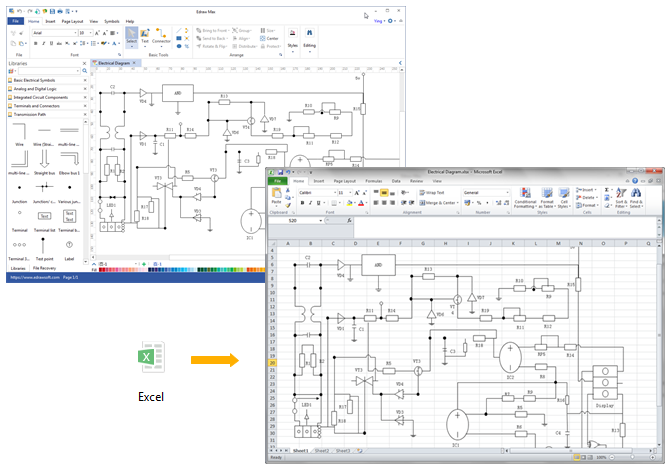Click the Find & Select binoculars icon
Screen dimensions: 669x469
click(636, 196)
